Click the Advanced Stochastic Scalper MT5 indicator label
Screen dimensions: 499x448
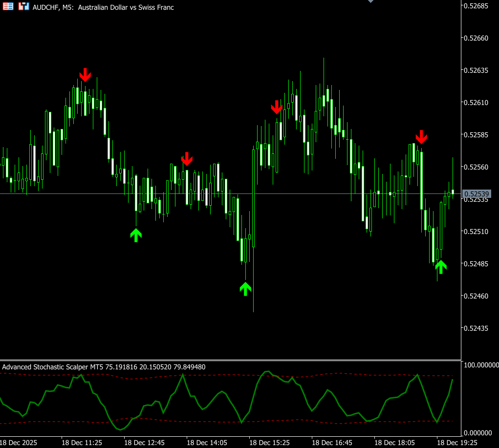coord(104,367)
